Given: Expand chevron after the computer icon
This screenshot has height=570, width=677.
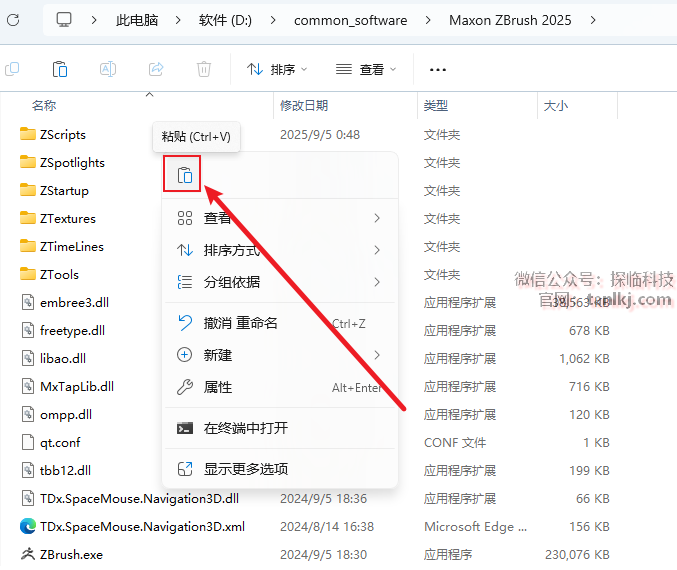Looking at the screenshot, I should [x=94, y=20].
